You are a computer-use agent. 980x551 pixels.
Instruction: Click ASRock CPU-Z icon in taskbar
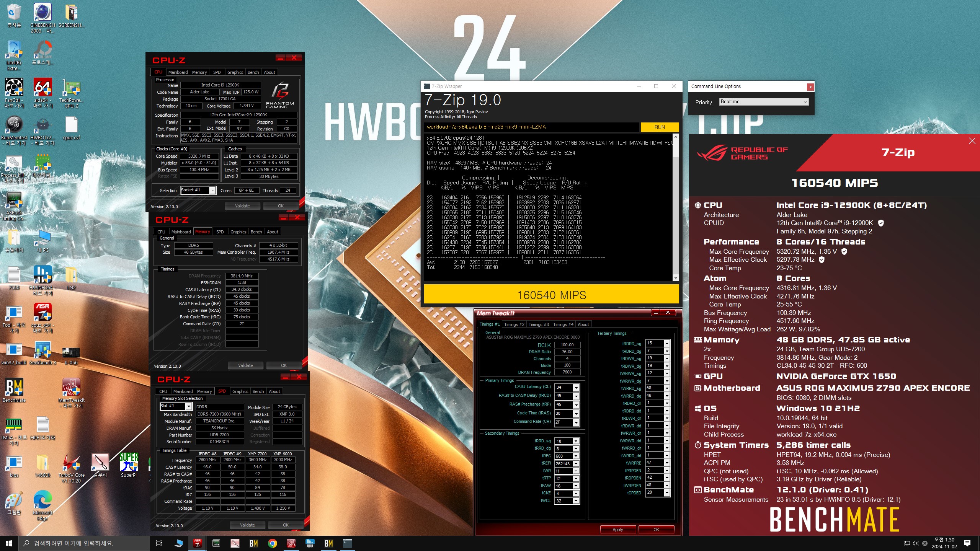pyautogui.click(x=198, y=543)
